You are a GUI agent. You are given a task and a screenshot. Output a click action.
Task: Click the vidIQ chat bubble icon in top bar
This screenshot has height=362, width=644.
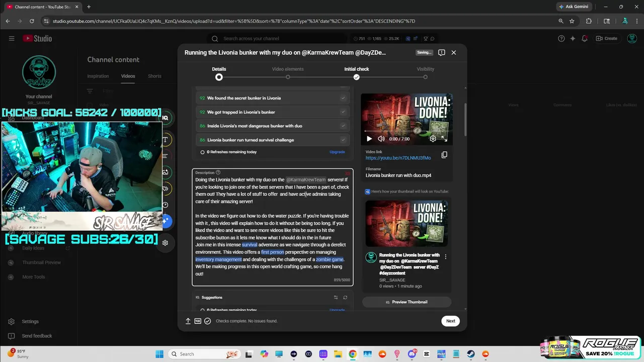click(x=432, y=38)
